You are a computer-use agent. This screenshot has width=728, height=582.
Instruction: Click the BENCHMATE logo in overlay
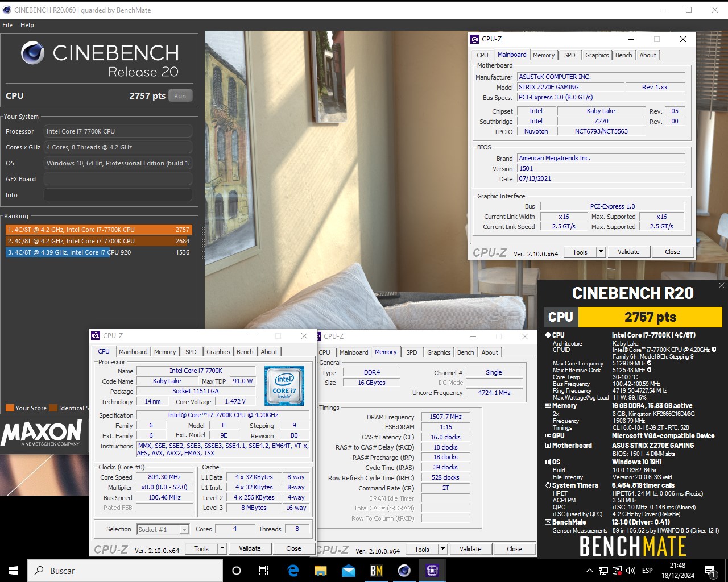pos(632,546)
